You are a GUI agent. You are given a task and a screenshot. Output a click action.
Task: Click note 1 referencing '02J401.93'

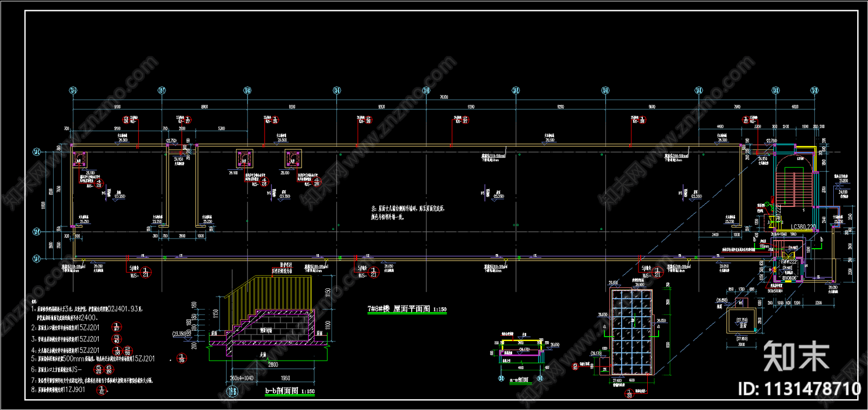pos(87,309)
